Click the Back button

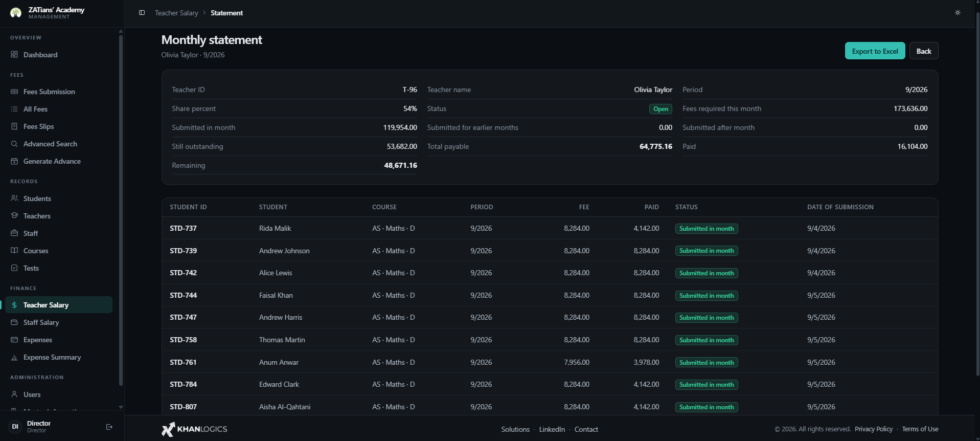(x=924, y=51)
